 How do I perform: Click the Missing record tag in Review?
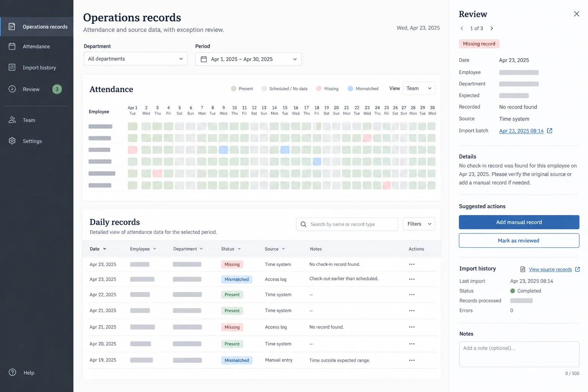pos(479,44)
